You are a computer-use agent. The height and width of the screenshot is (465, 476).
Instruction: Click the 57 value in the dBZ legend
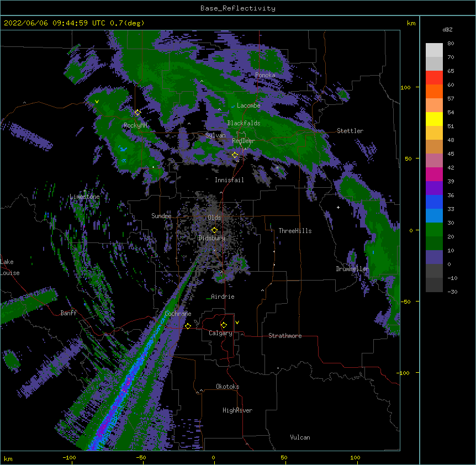tap(451, 99)
